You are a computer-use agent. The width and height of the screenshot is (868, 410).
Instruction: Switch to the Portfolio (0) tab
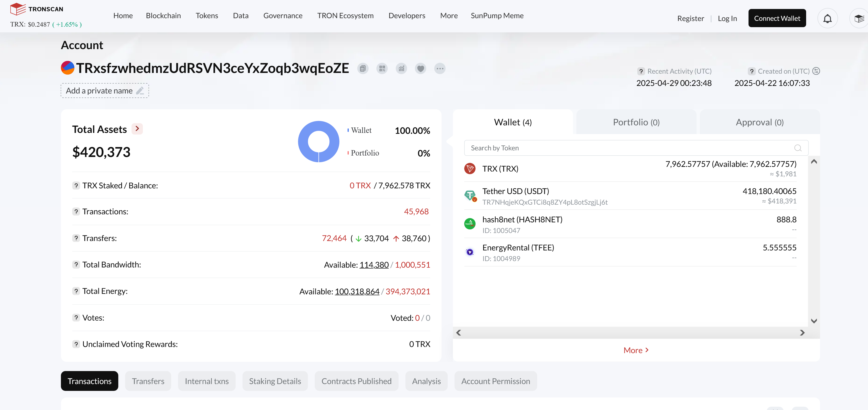tap(636, 122)
